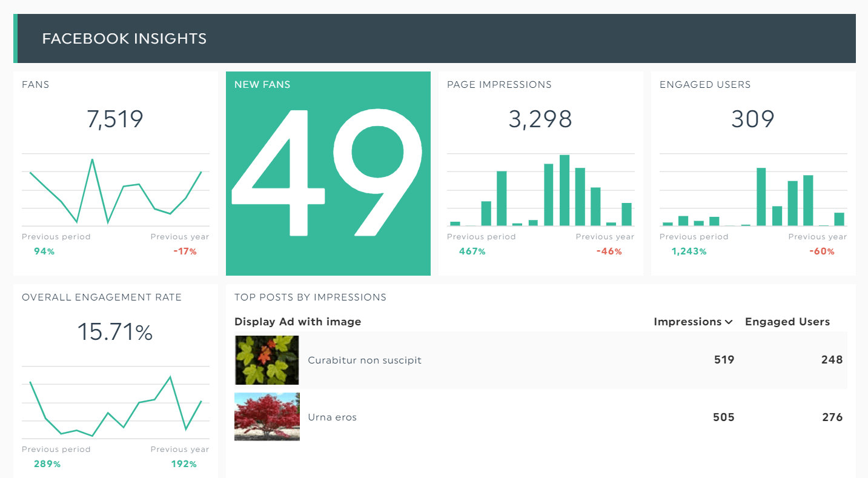Select the Curabitur non suscipit post title
The width and height of the screenshot is (868, 478).
point(365,360)
